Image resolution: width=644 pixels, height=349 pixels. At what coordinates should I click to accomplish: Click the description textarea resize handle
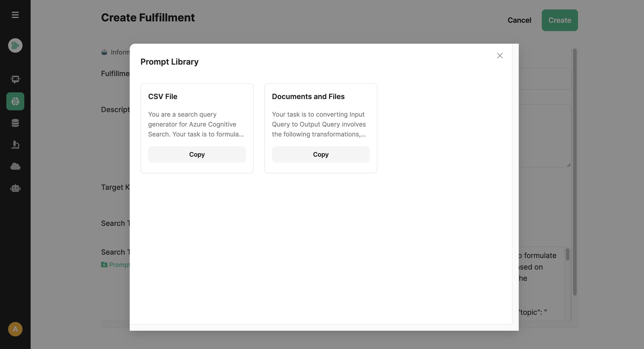click(x=569, y=165)
